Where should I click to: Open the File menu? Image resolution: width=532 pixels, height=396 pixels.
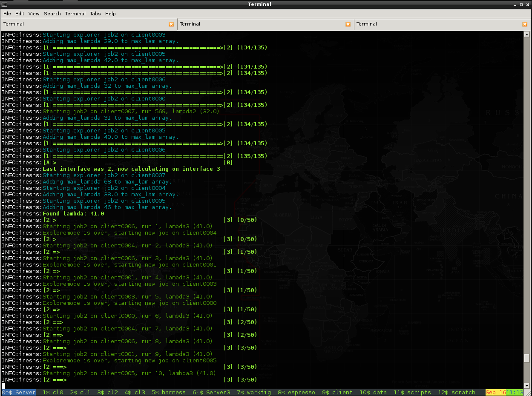pos(7,14)
